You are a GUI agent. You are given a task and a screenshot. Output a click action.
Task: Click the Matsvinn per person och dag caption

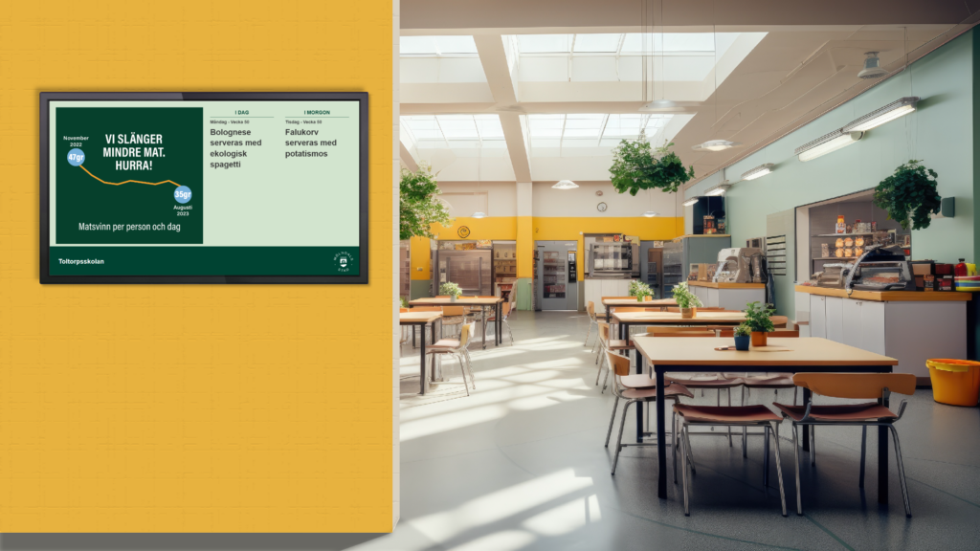pyautogui.click(x=129, y=226)
